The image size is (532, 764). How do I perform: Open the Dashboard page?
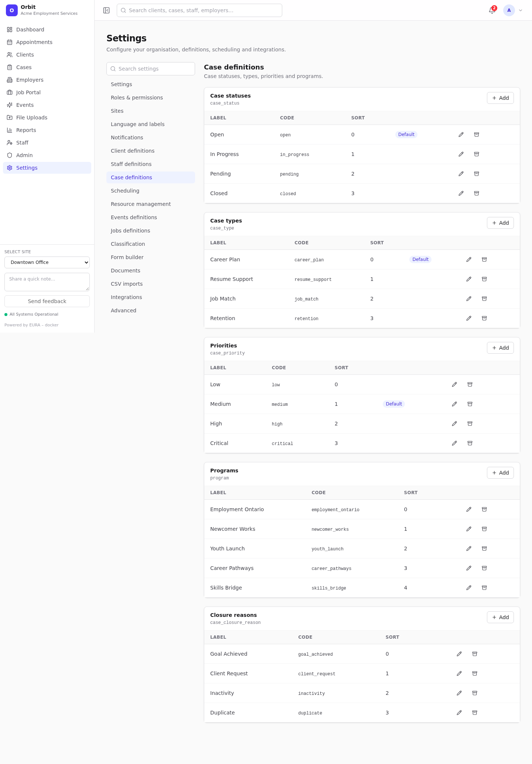pos(47,30)
